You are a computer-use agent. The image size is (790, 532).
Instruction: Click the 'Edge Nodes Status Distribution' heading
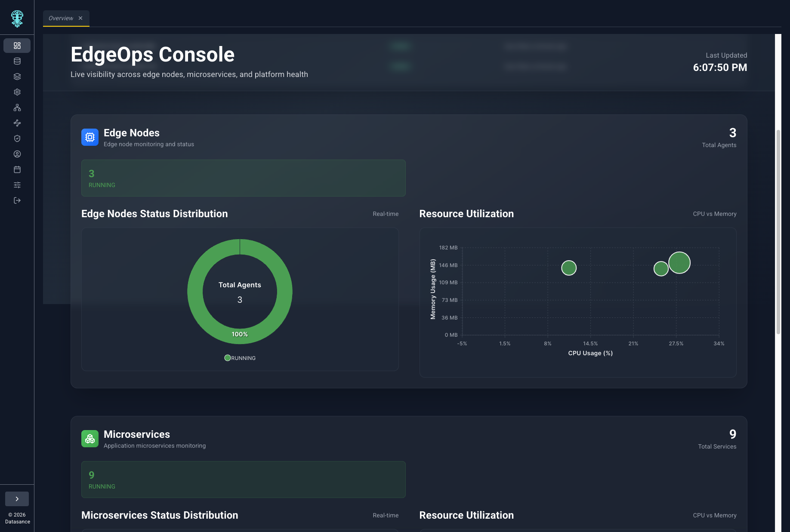tap(154, 214)
